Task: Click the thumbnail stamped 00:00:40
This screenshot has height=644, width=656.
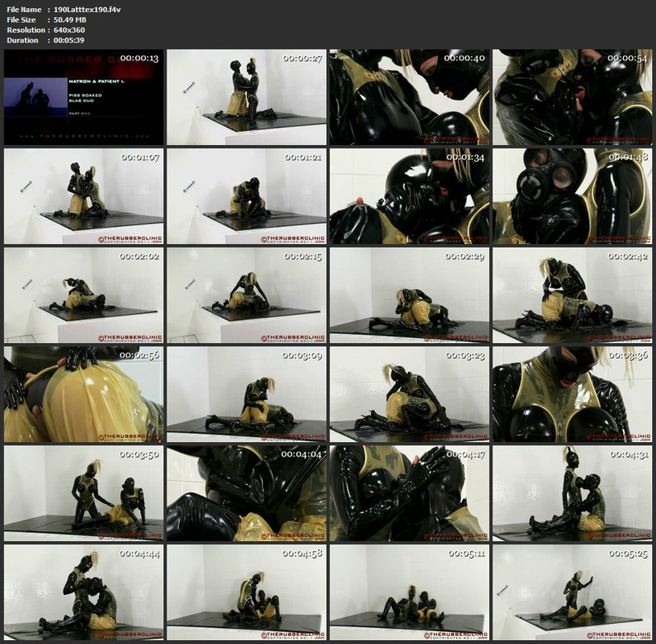Action: [409, 97]
